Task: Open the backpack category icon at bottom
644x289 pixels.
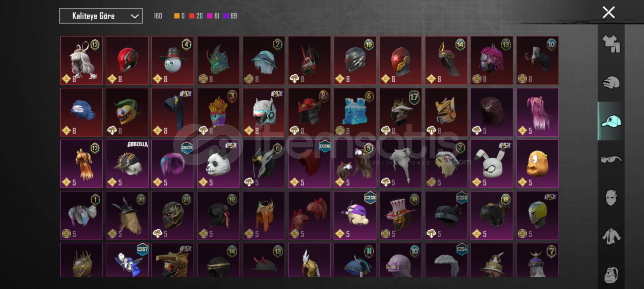Action: point(611,275)
